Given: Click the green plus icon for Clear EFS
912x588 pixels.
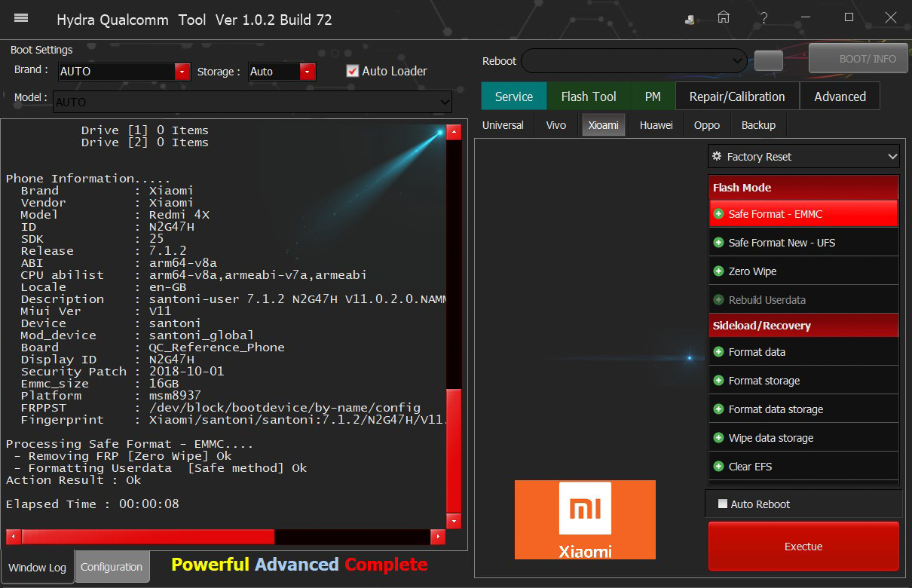Looking at the screenshot, I should pos(718,467).
